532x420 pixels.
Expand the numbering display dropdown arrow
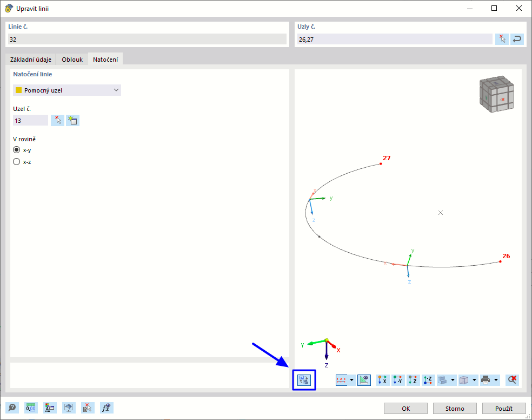pos(351,380)
